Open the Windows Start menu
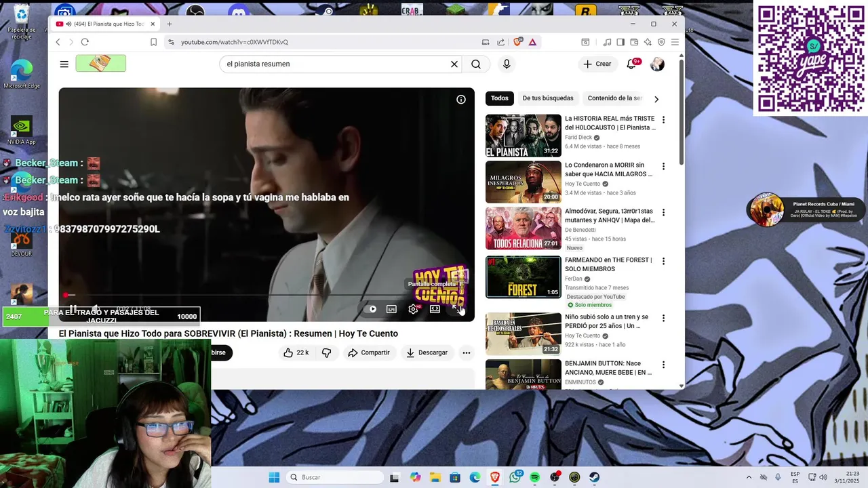Image resolution: width=868 pixels, height=488 pixels. point(274,477)
